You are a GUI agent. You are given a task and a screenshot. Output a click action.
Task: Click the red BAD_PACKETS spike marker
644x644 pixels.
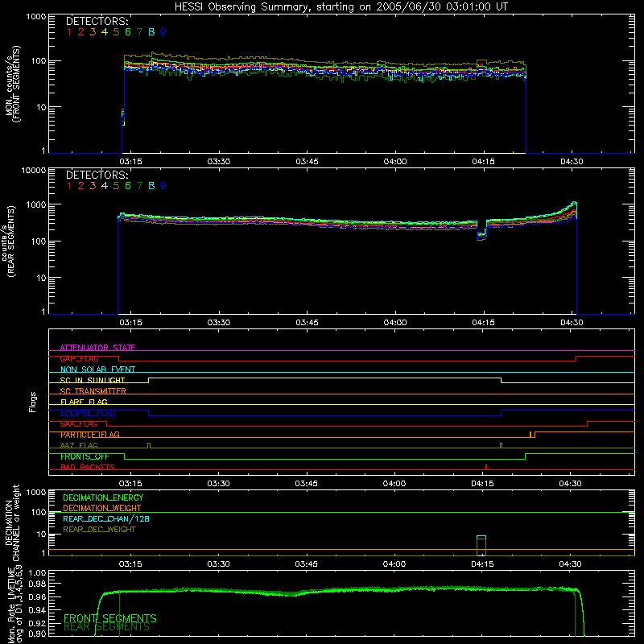click(486, 467)
